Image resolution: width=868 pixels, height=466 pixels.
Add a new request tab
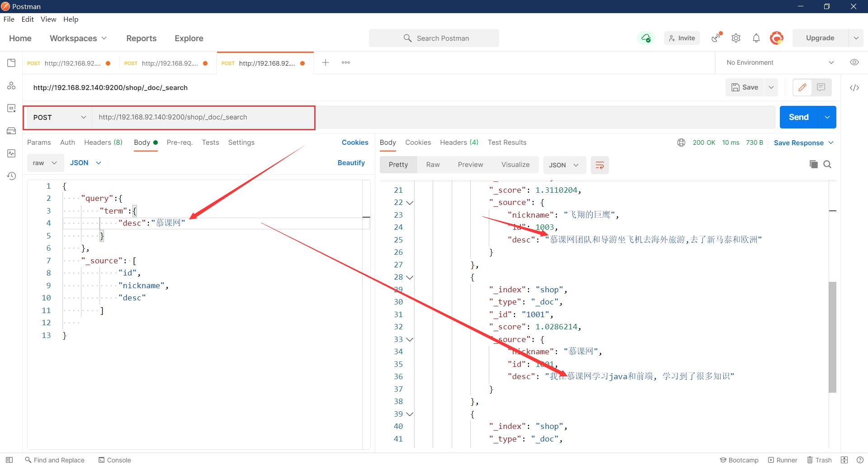point(325,62)
